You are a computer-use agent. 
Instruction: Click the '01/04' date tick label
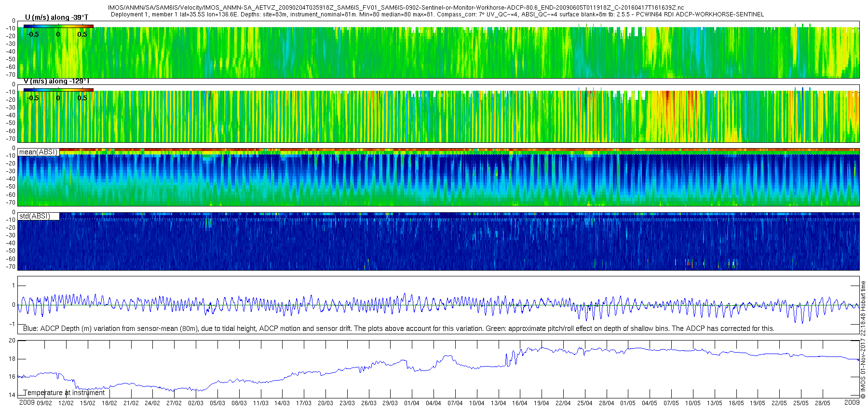[412, 403]
